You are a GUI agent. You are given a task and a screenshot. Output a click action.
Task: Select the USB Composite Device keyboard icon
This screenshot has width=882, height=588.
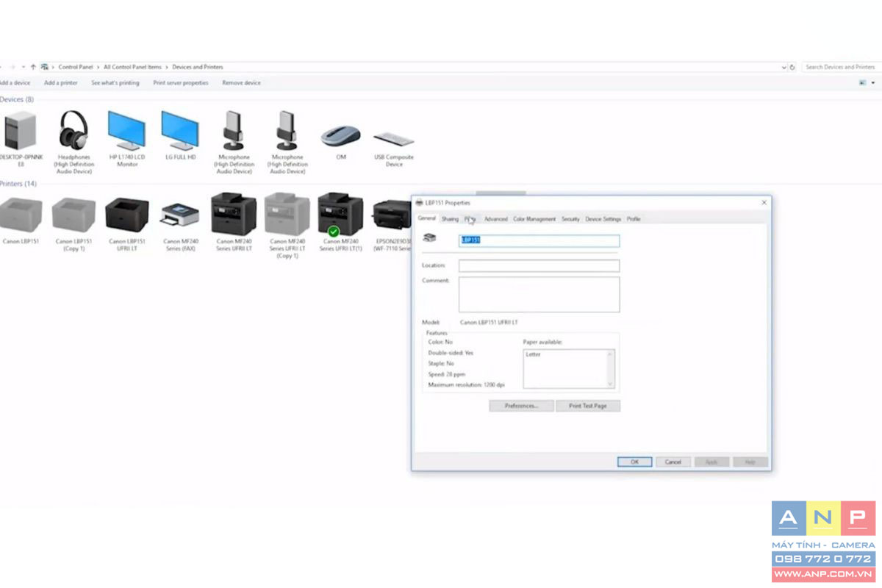pos(394,138)
